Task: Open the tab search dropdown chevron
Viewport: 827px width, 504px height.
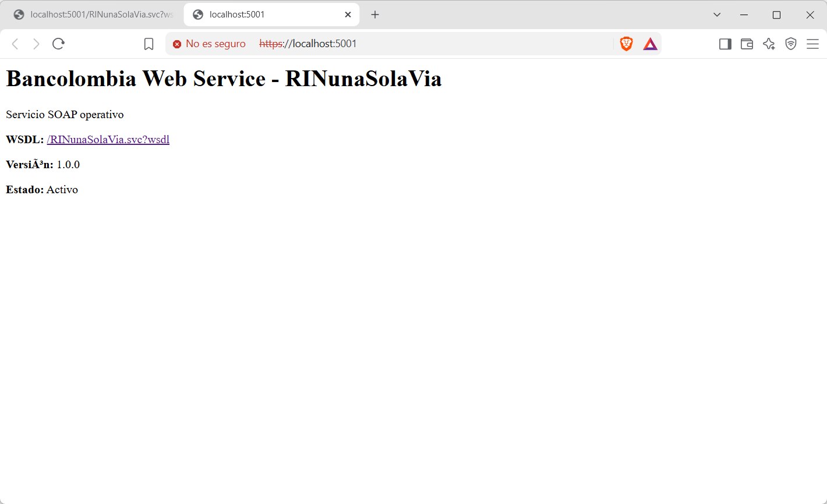Action: pos(717,15)
